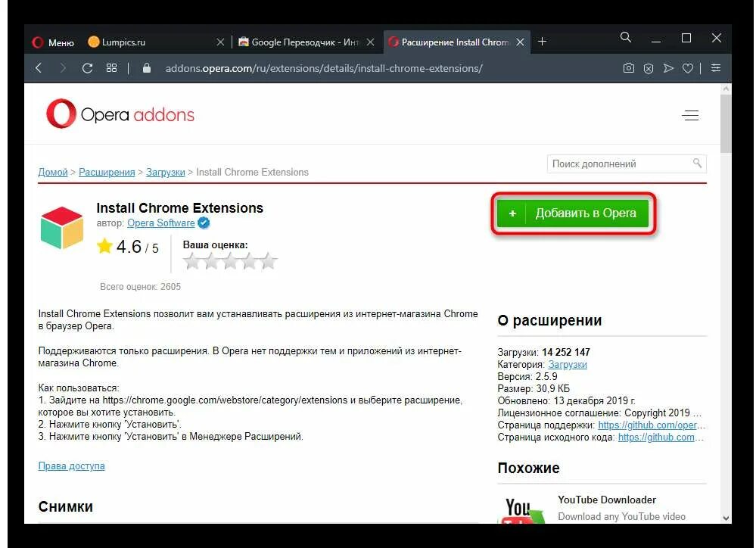756x548 pixels.
Task: Rate two stars in Ваша оценка
Action: point(211,261)
